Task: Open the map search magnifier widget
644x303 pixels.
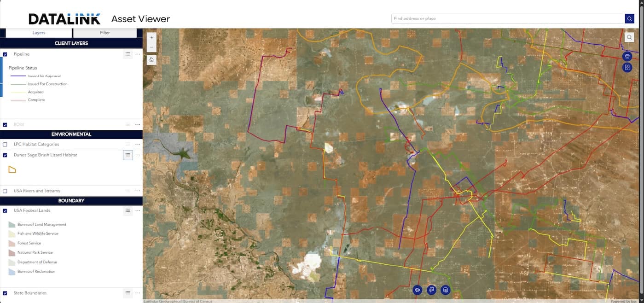Action: click(629, 37)
